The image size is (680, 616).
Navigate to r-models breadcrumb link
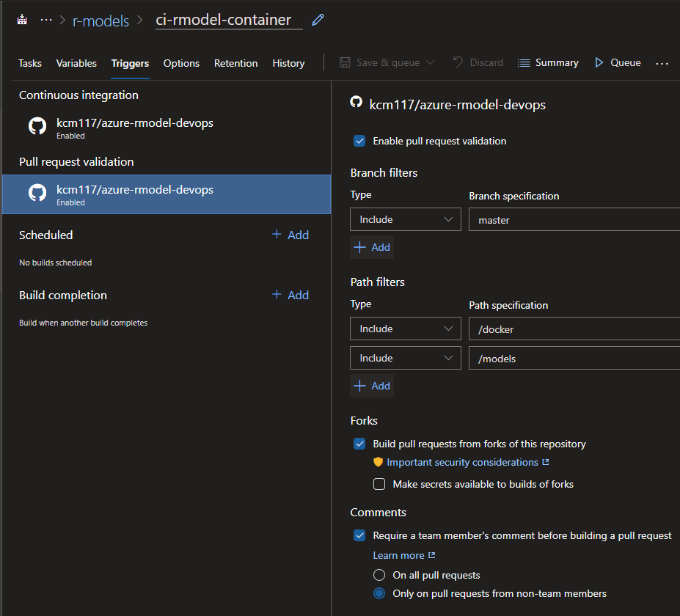tap(100, 21)
